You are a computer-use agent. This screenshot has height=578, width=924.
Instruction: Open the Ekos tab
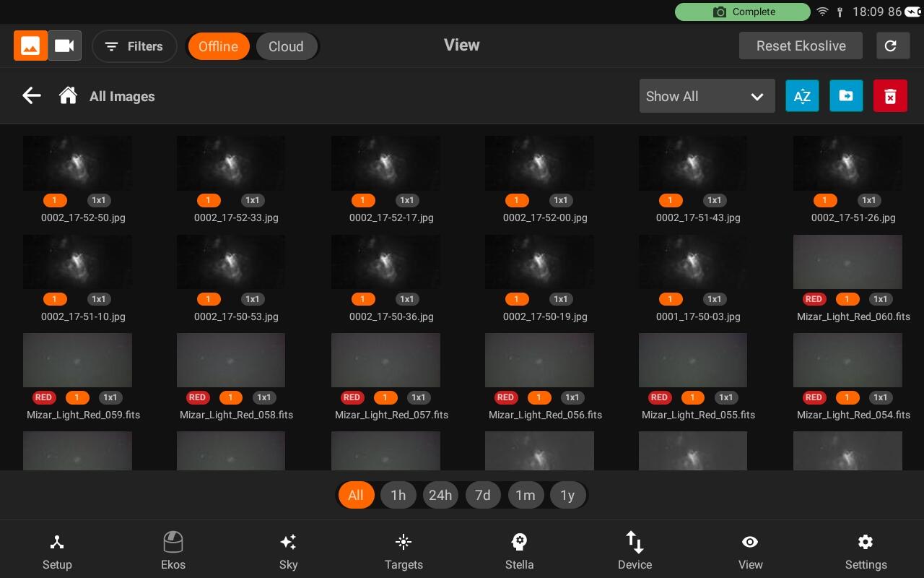173,551
